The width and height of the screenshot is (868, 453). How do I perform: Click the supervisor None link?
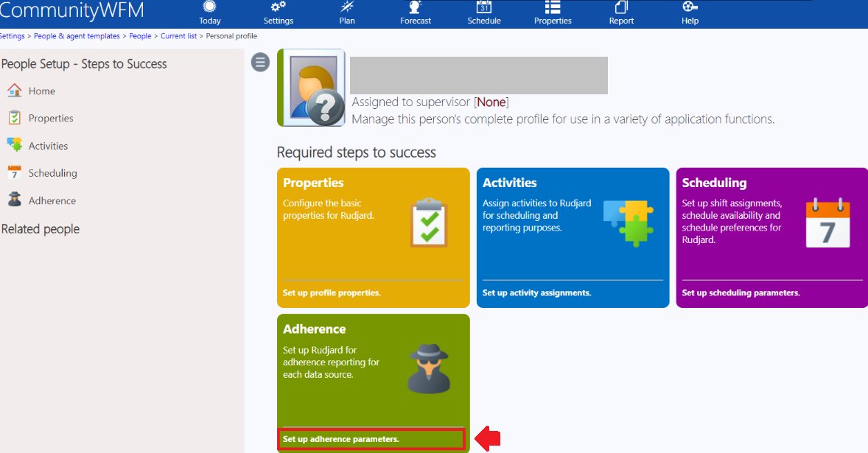[x=491, y=102]
